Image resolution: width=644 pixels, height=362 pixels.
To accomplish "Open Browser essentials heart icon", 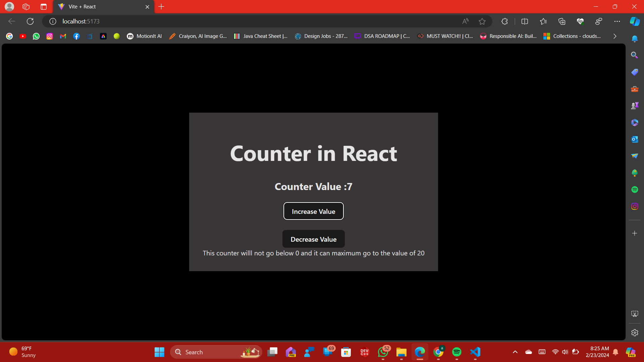I will tap(580, 21).
